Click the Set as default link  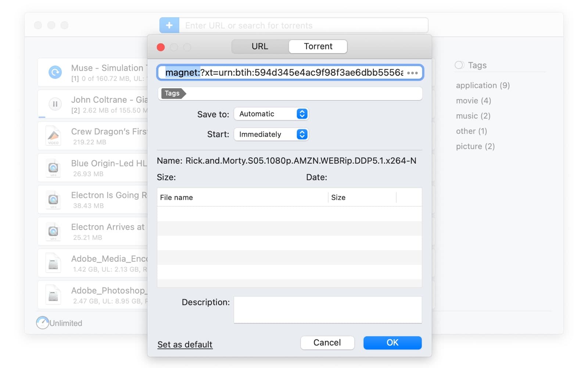tap(185, 344)
